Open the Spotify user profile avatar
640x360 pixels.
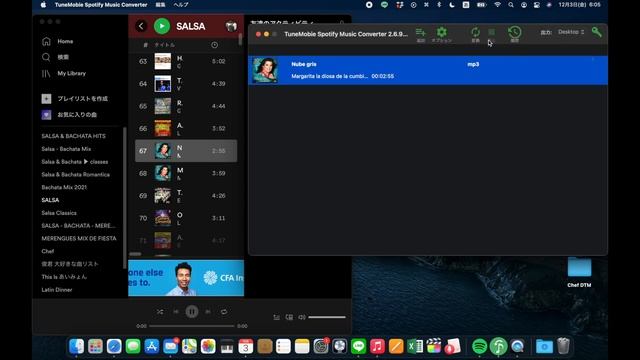[231, 26]
